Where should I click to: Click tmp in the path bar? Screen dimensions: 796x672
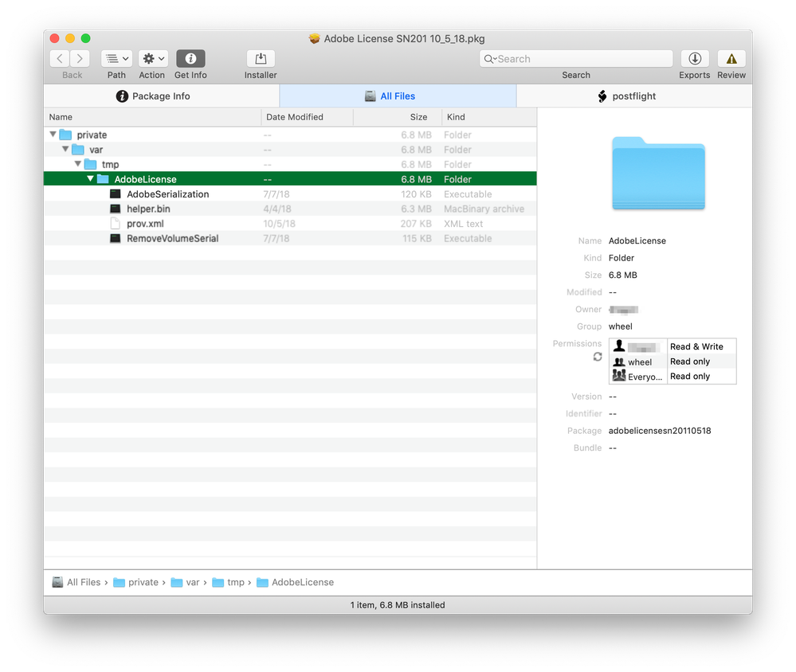tap(229, 582)
